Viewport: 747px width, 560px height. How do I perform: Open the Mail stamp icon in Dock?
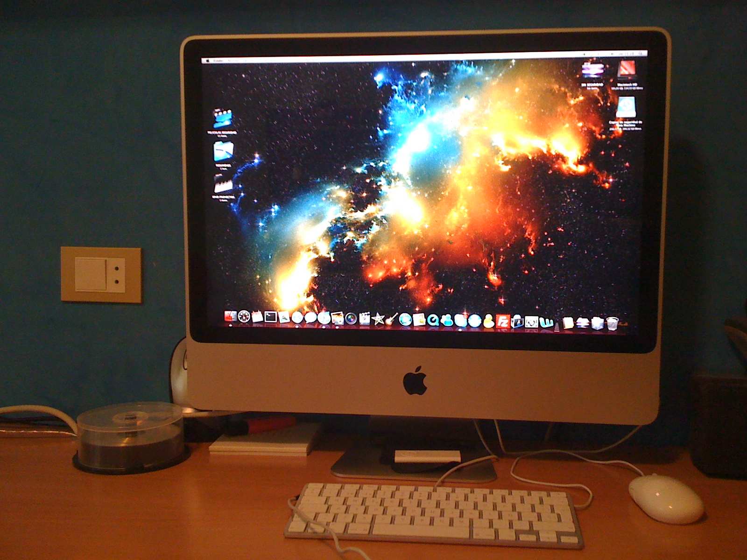284,317
